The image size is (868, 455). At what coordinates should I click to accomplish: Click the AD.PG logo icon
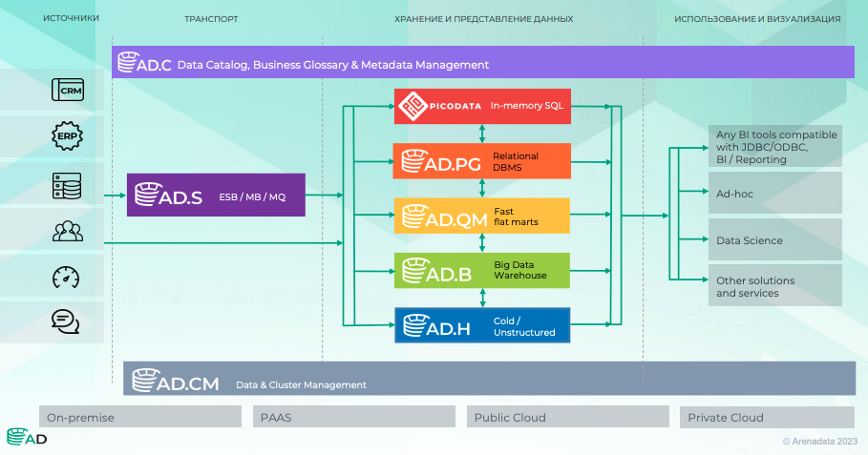click(x=441, y=161)
